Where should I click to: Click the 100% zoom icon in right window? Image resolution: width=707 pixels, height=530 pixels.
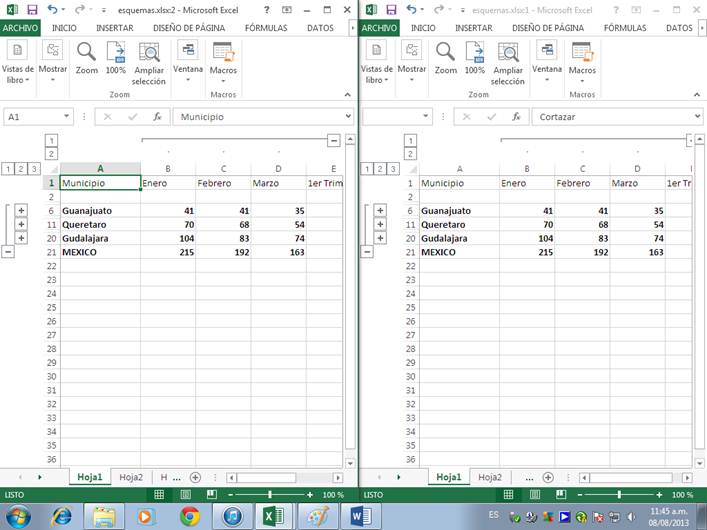pyautogui.click(x=475, y=54)
